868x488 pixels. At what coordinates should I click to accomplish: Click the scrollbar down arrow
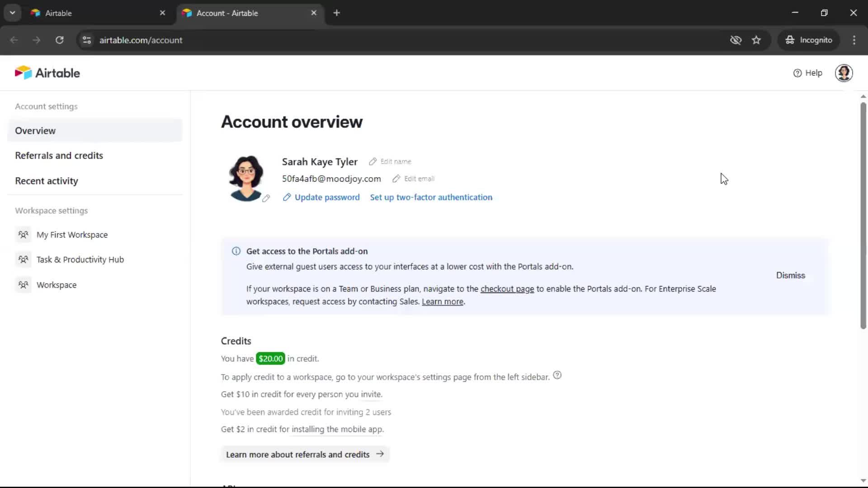coord(863,481)
